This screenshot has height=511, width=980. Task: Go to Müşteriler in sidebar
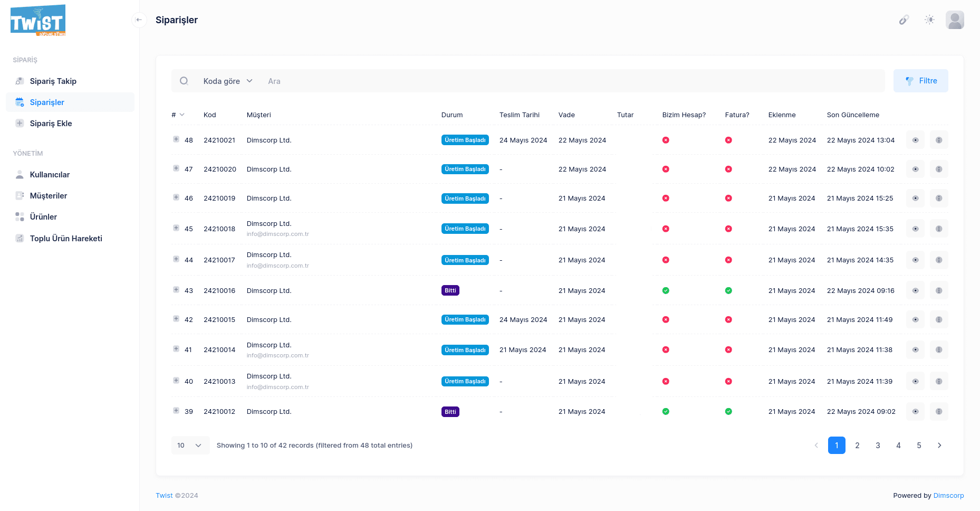click(x=49, y=196)
